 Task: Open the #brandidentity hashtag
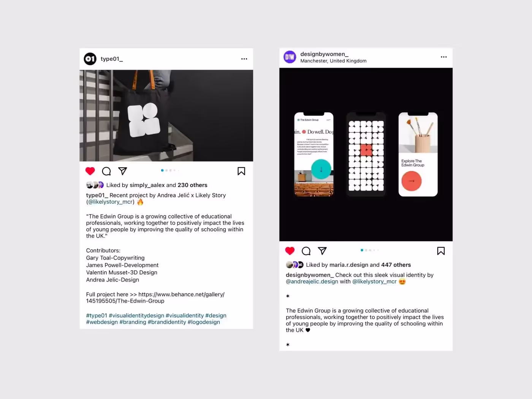(x=167, y=322)
